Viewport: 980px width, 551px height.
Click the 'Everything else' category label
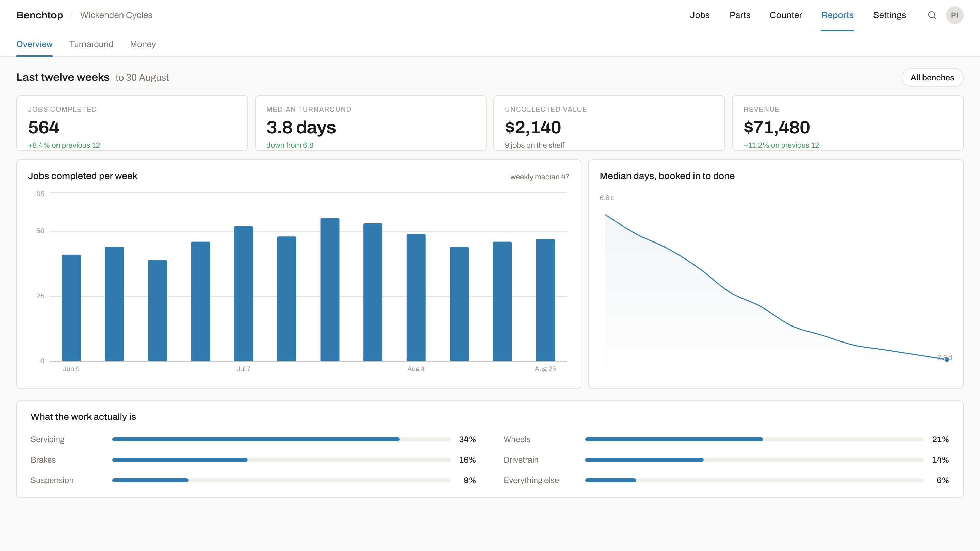point(531,480)
